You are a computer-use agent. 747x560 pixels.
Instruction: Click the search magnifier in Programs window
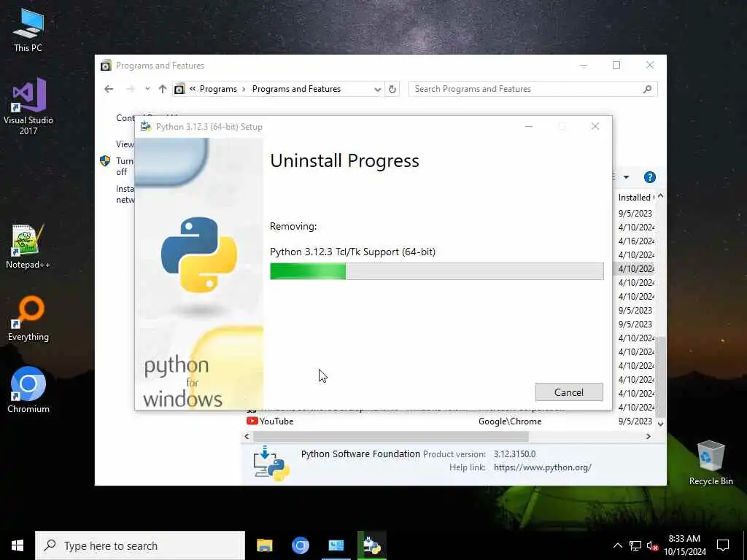click(647, 89)
